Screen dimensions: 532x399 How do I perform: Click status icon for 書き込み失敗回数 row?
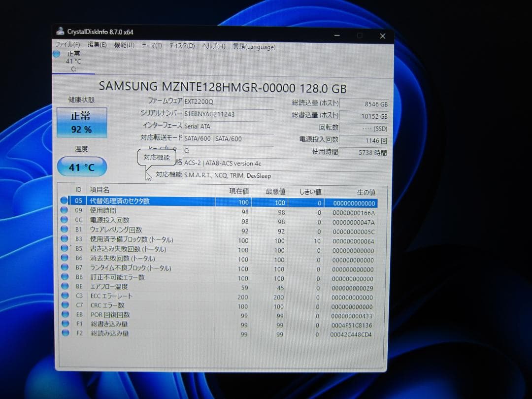65,248
